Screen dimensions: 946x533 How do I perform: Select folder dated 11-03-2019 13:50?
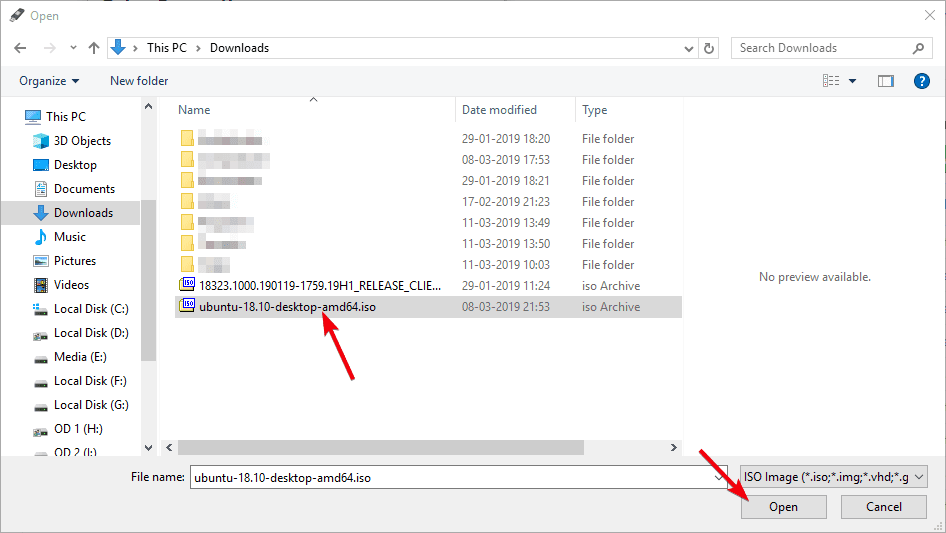tap(428, 244)
